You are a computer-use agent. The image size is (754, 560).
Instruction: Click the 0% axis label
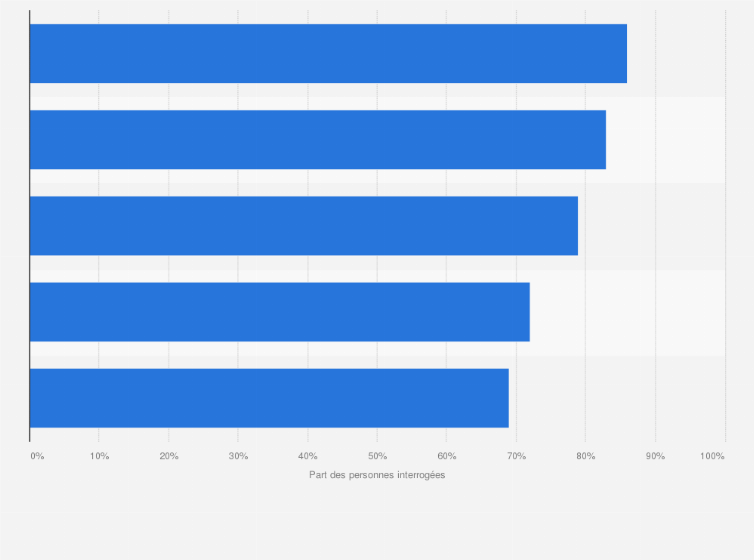[x=37, y=456]
